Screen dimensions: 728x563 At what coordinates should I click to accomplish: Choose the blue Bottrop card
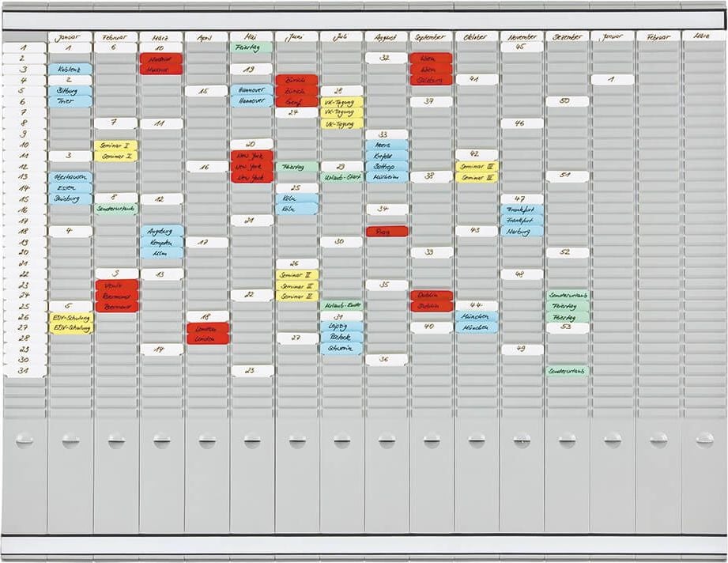(387, 166)
